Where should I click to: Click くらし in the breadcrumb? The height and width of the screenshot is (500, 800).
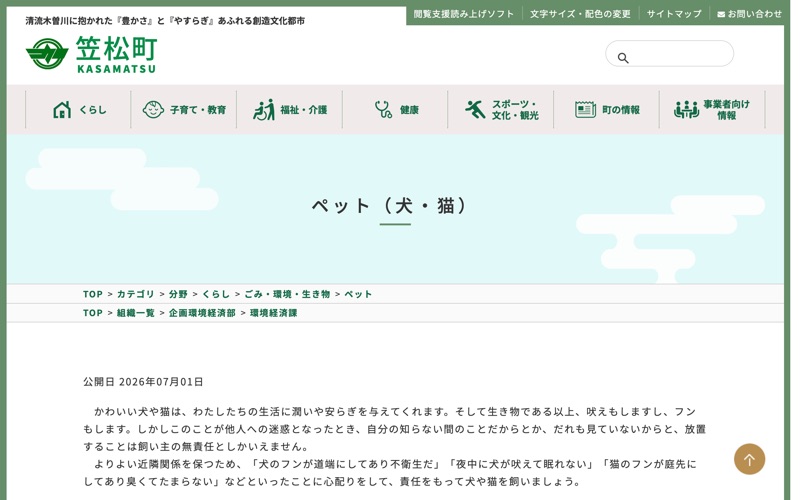[216, 294]
